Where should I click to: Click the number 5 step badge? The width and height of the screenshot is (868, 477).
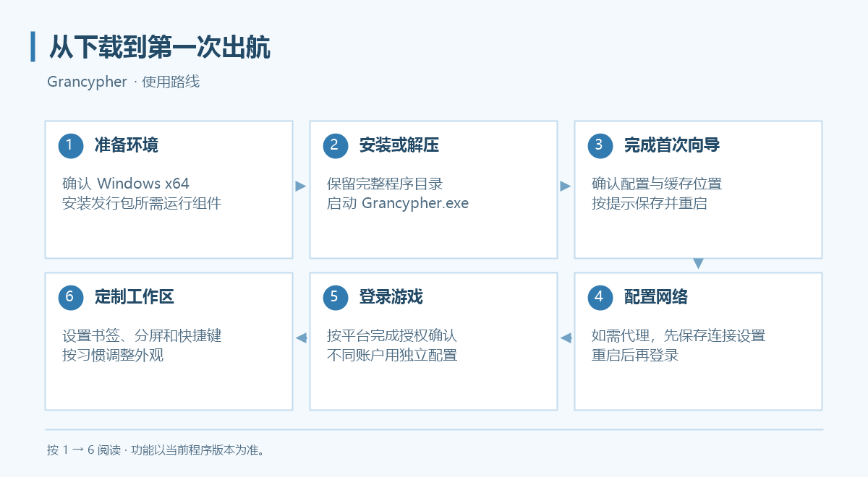[x=335, y=297]
